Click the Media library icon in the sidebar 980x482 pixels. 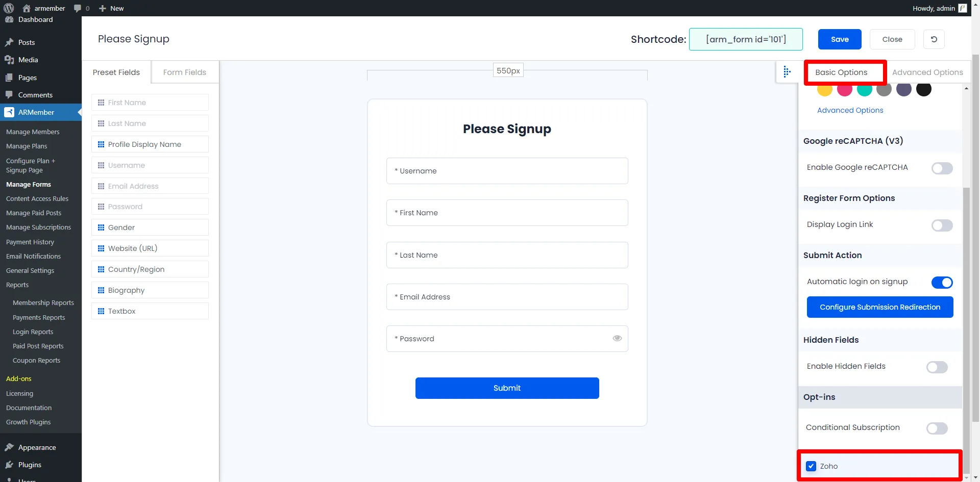[x=9, y=60]
